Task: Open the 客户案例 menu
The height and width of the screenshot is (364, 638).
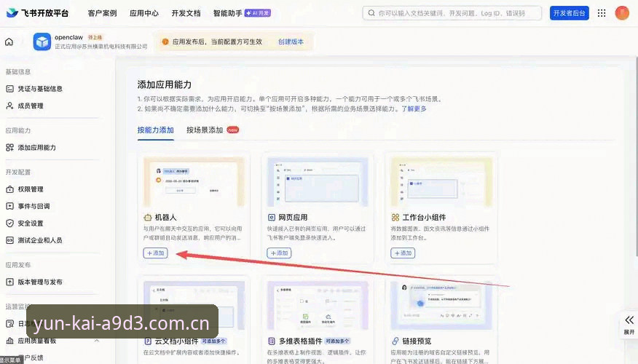Action: [102, 13]
